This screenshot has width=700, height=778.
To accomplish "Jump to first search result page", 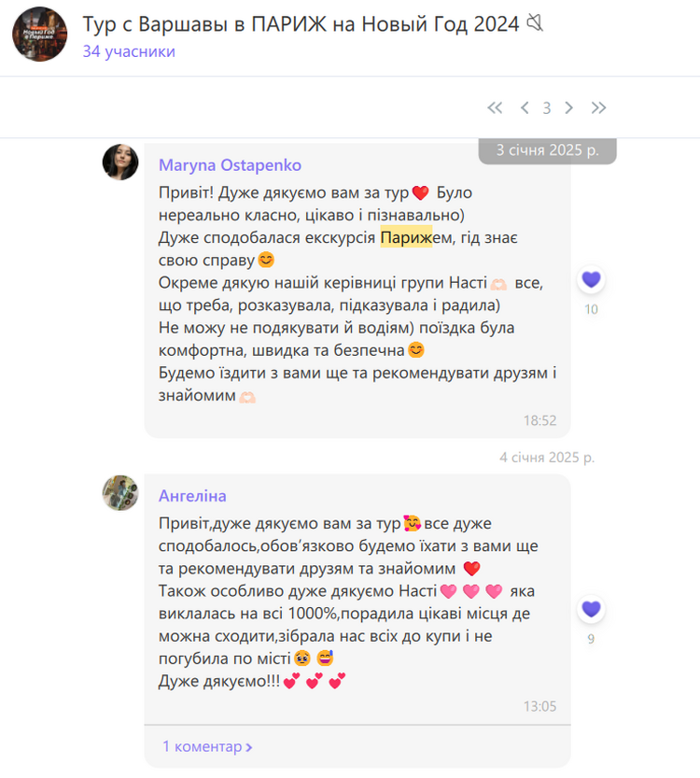I will point(495,107).
